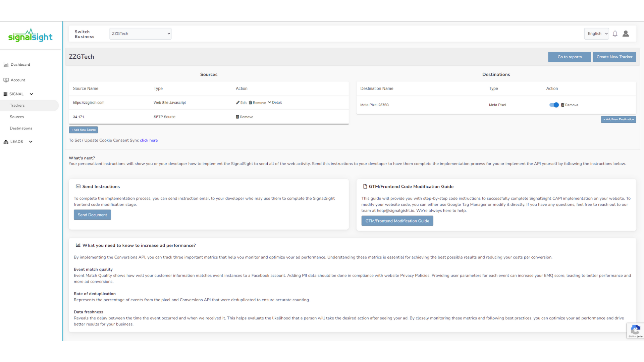Click the pencil Edit icon for zzgtech.com

point(237,103)
